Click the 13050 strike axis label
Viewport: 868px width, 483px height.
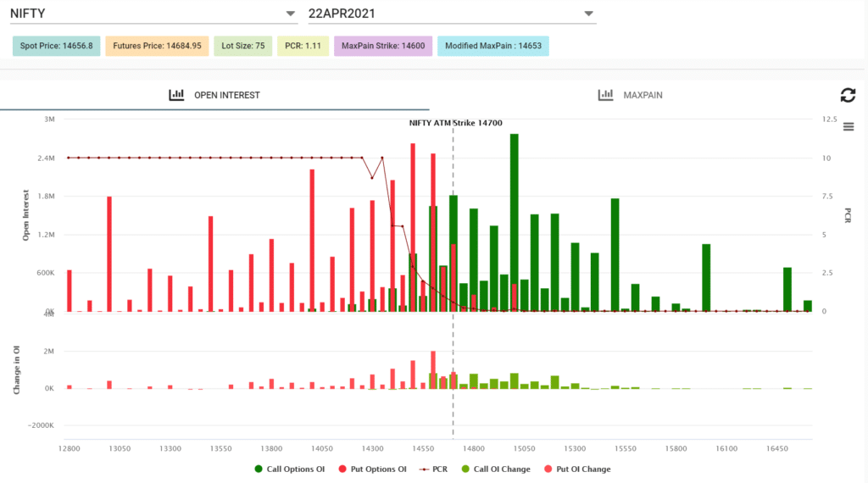click(x=120, y=449)
